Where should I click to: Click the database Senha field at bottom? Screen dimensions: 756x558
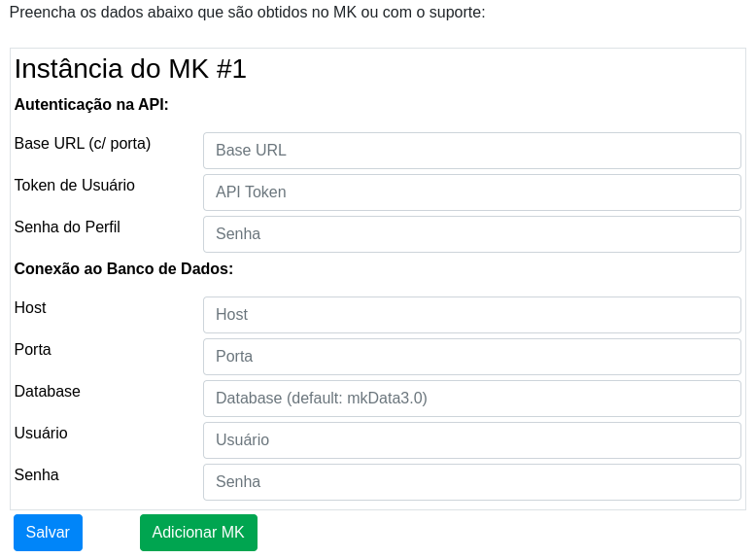coord(472,482)
